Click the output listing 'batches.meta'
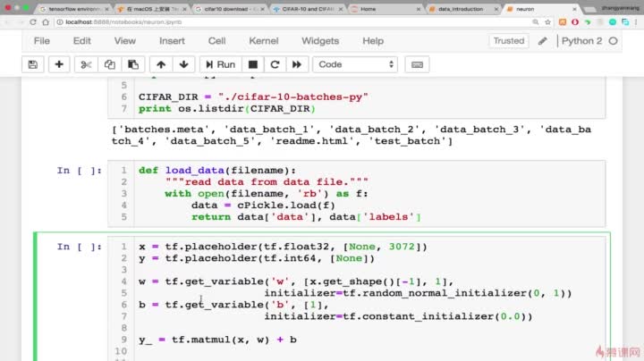 pos(164,130)
